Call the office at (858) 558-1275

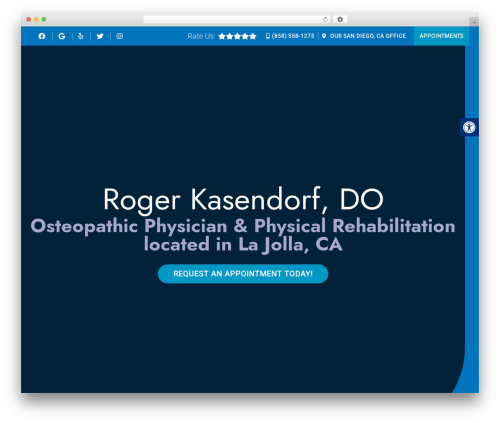coord(293,36)
